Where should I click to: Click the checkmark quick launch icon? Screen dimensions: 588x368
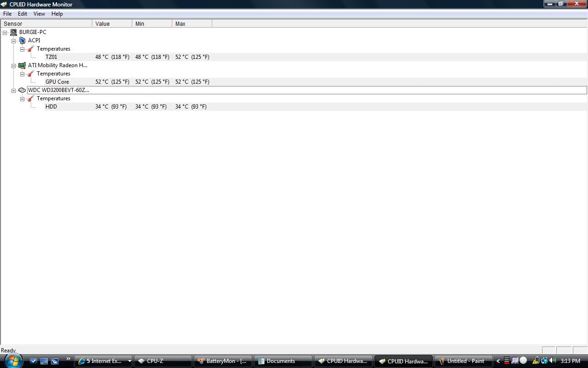click(x=34, y=361)
